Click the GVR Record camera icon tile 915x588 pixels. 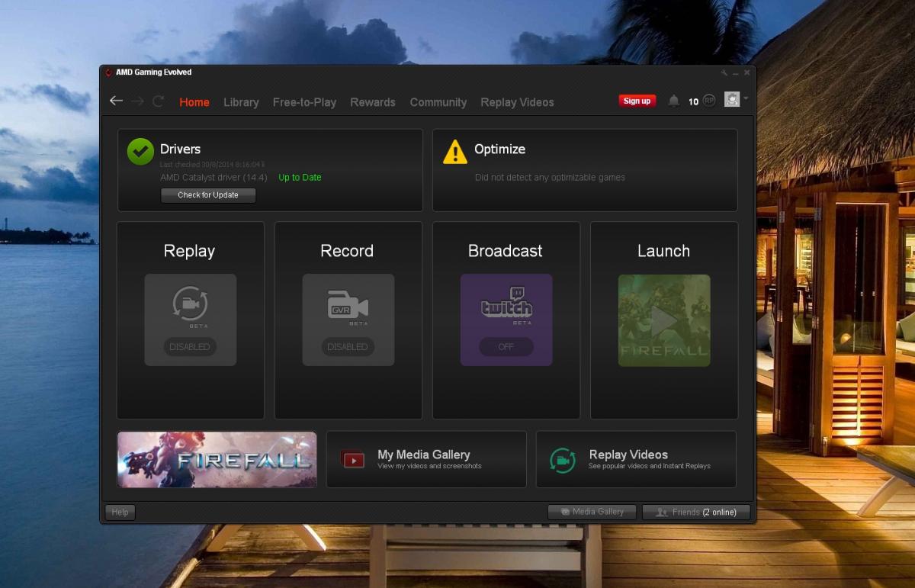click(348, 320)
